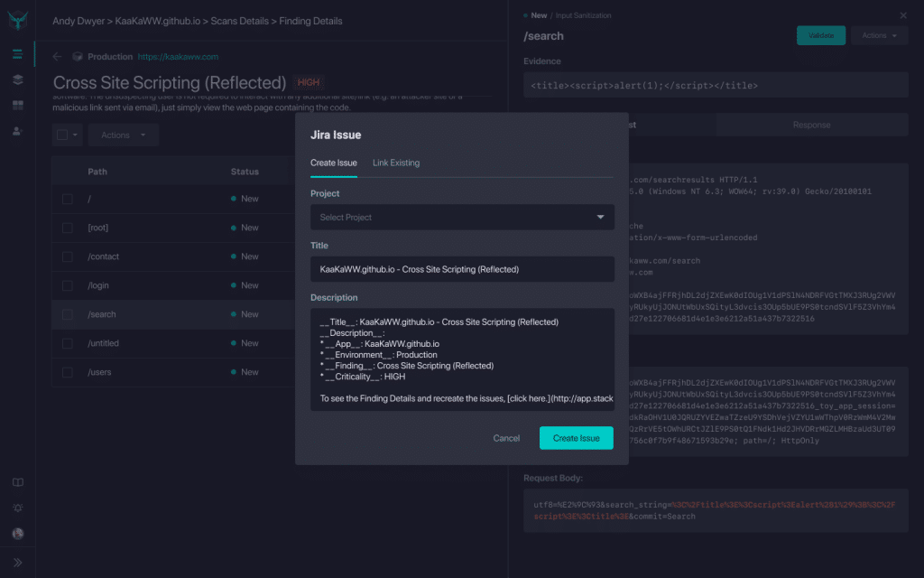
Task: Select the /login path row
Action: coord(173,285)
